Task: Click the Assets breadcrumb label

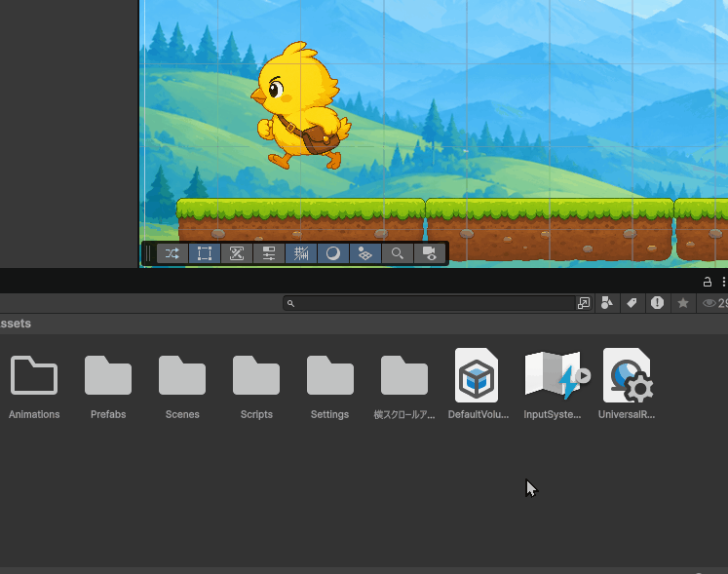Action: [x=16, y=324]
